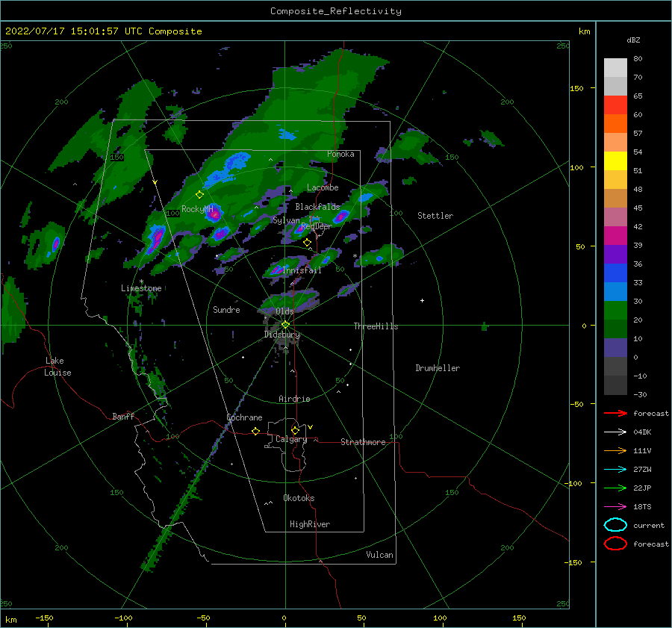Screen dimensions: 672x628
Task: Click the RockyMH label
Action: 197,209
